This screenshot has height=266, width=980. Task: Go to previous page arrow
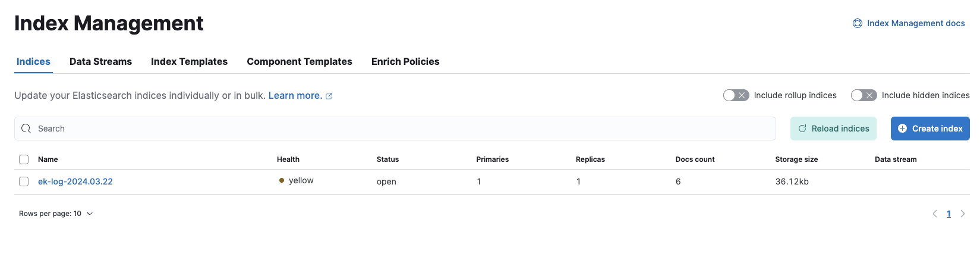click(x=935, y=214)
